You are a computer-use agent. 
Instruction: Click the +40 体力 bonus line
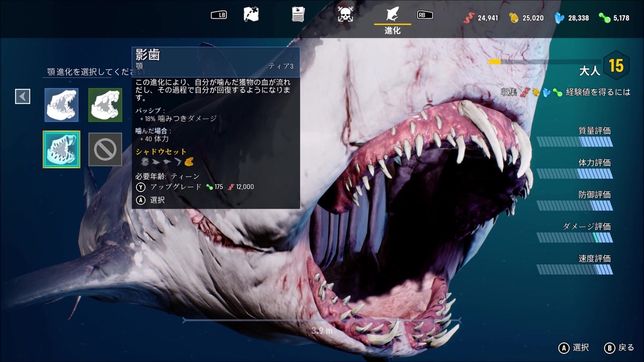point(154,139)
